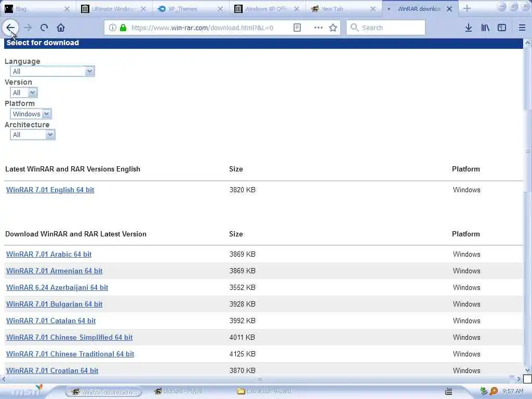This screenshot has width=532, height=399.
Task: Click the forward navigation arrow
Action: pyautogui.click(x=28, y=28)
